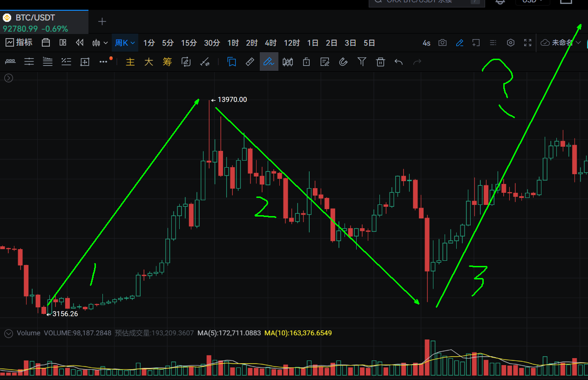Open the note edit icon
588x380 pixels.
coord(325,61)
